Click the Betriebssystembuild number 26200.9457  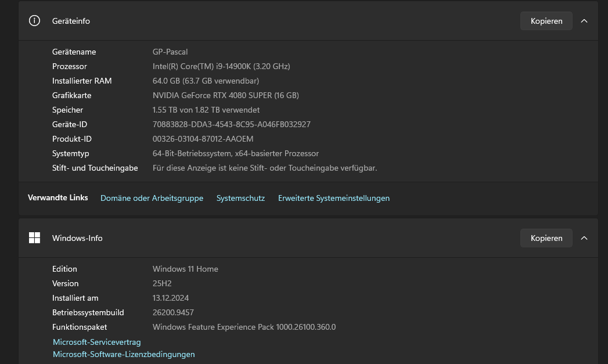(173, 312)
